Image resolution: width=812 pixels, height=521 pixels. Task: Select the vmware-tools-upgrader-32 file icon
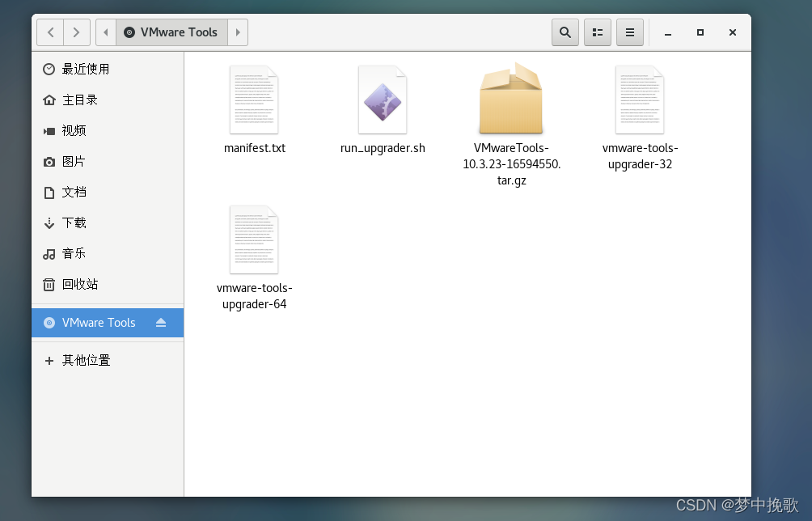pos(640,100)
